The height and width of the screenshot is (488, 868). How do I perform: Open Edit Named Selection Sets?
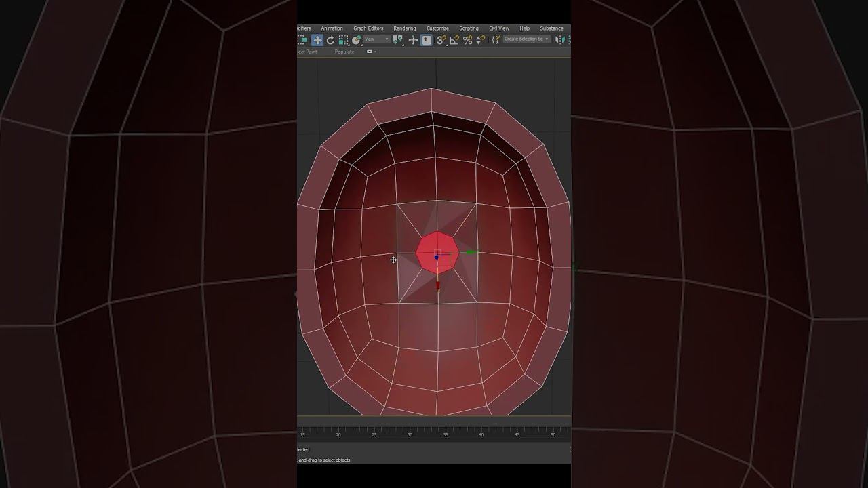[x=496, y=40]
